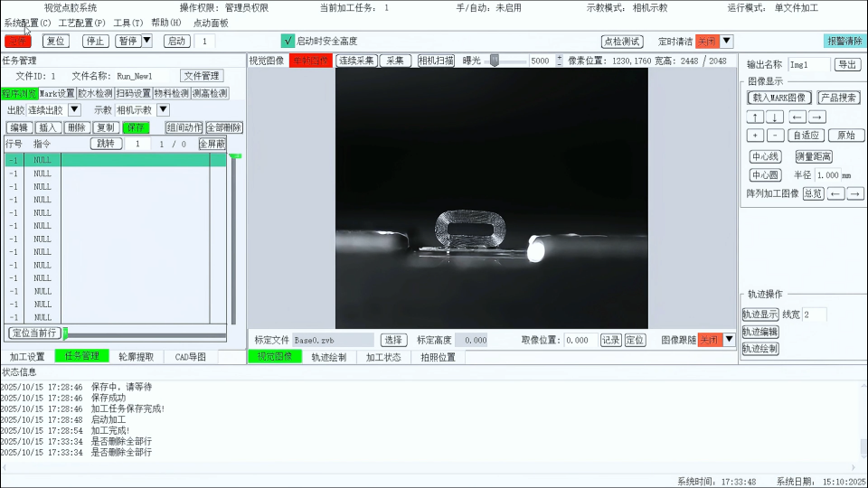Click 中心线 button
This screenshot has height=488, width=868.
click(765, 156)
